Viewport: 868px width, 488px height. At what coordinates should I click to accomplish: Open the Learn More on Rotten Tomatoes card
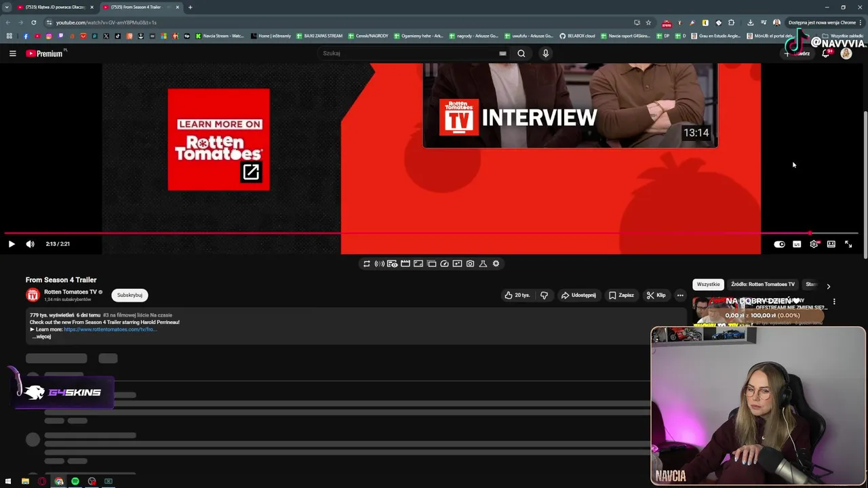218,140
